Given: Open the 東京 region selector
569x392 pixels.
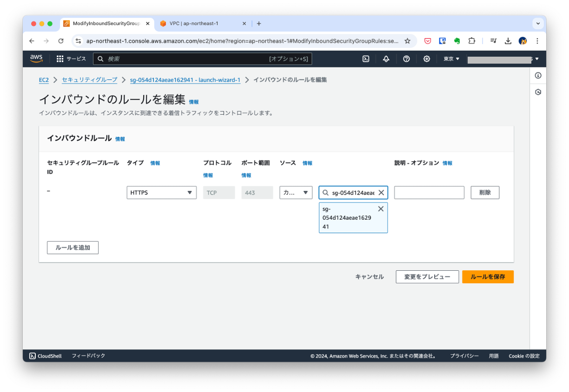Looking at the screenshot, I should tap(451, 59).
